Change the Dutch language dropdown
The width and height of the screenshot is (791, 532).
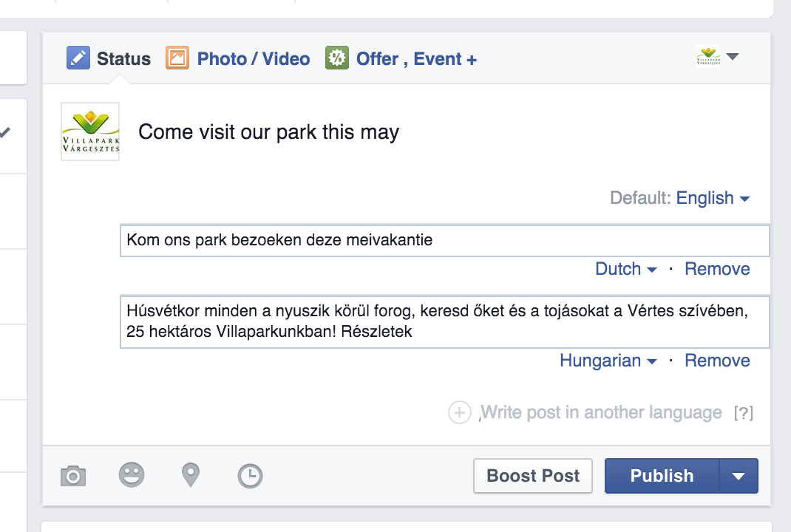click(626, 269)
